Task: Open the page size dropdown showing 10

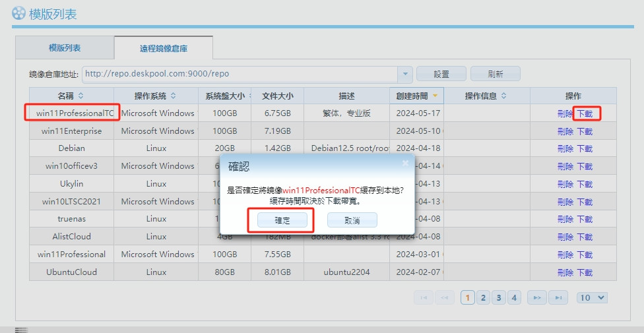Action: [593, 297]
